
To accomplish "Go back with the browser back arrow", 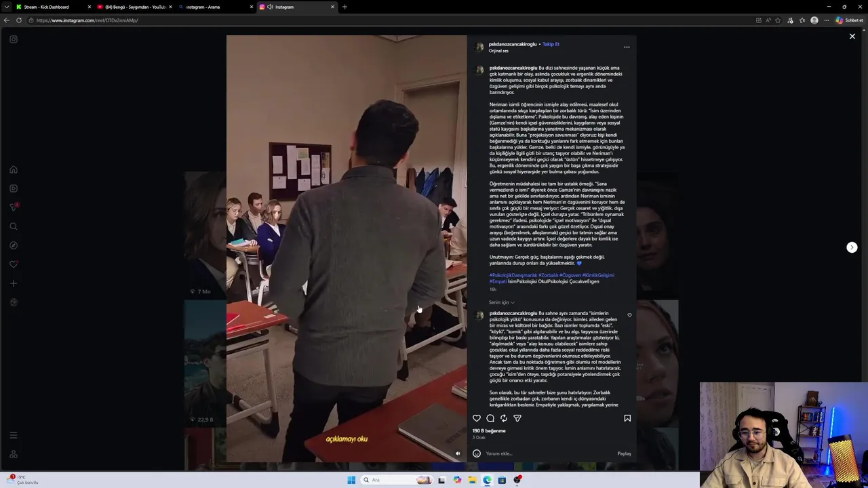I will click(7, 20).
